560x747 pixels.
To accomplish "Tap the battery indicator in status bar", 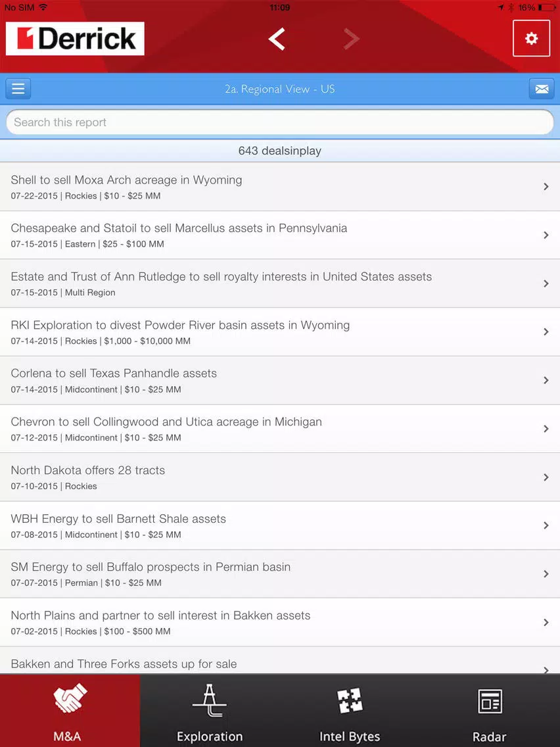I will click(546, 8).
